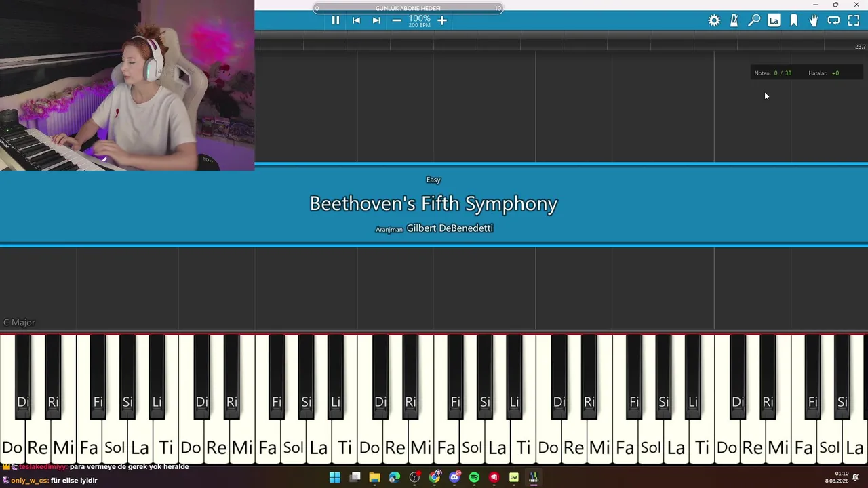Click the GÜNLÜK ABONE HEDEFİ goal bar
The width and height of the screenshot is (868, 488).
pos(408,8)
